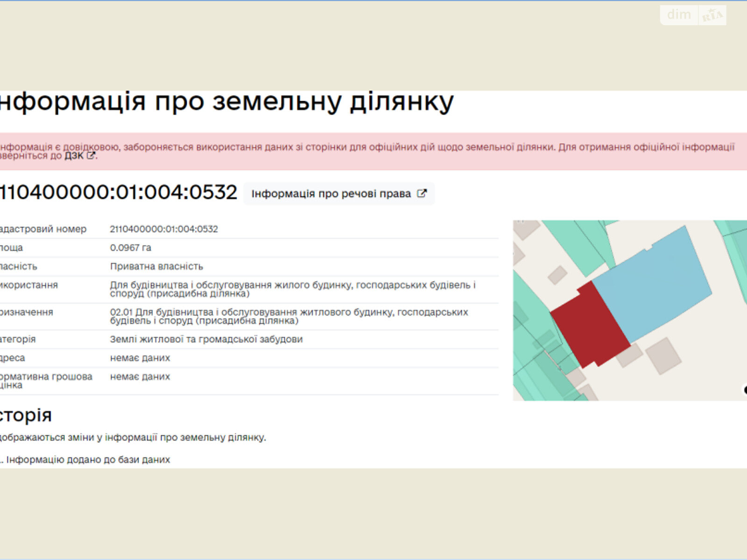The image size is (747, 560).
Task: Click the external link icon after 'речові права'
Action: coord(422,193)
